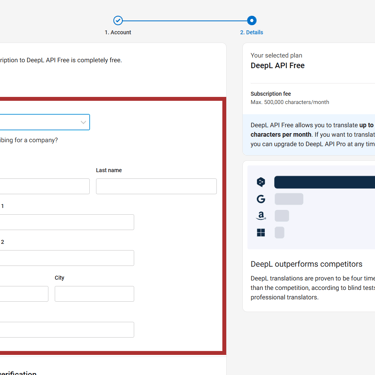Click the Microsoft logo in comparison chart
375x375 pixels.
pyautogui.click(x=261, y=232)
